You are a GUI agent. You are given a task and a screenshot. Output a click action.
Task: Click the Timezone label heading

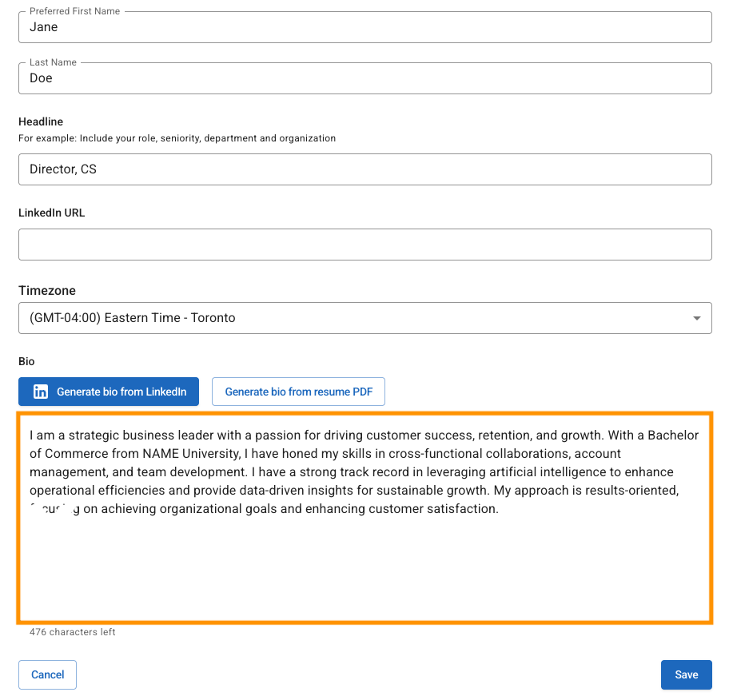click(47, 291)
